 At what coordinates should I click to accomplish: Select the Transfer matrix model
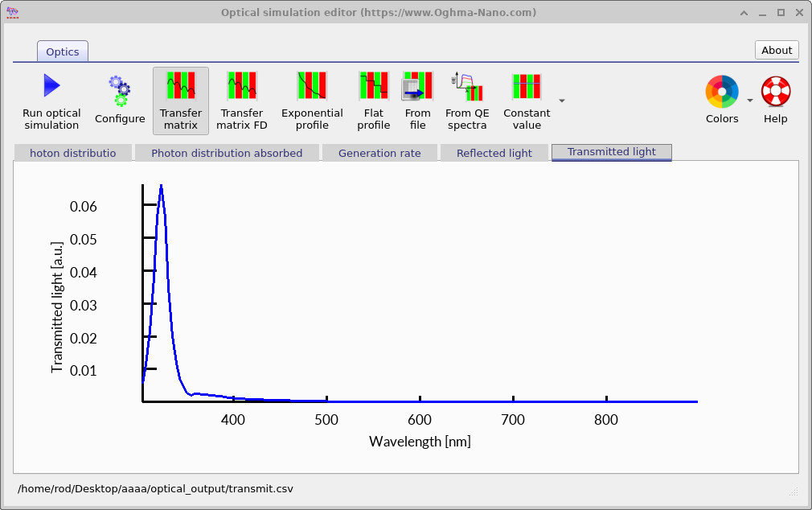[181, 101]
